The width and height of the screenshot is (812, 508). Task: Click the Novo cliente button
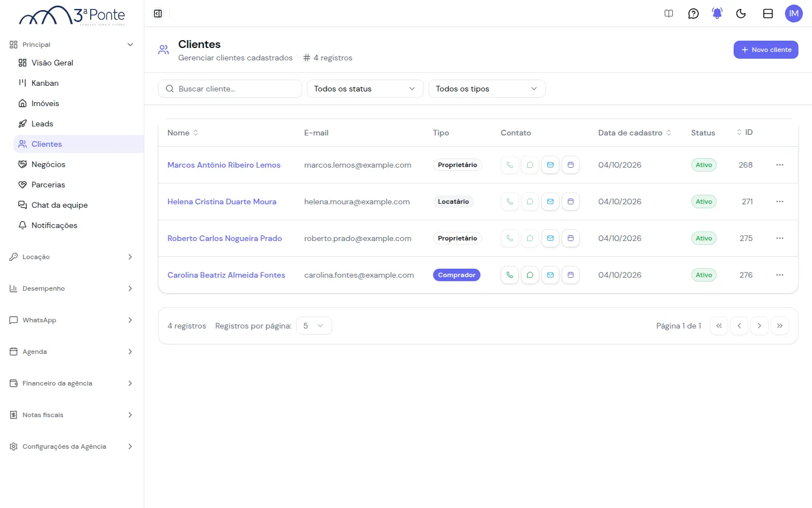click(x=766, y=50)
